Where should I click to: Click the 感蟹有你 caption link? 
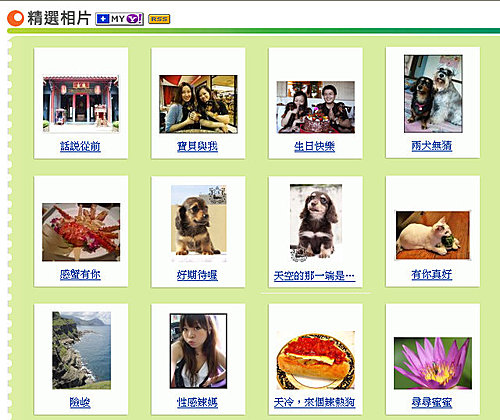click(x=80, y=274)
